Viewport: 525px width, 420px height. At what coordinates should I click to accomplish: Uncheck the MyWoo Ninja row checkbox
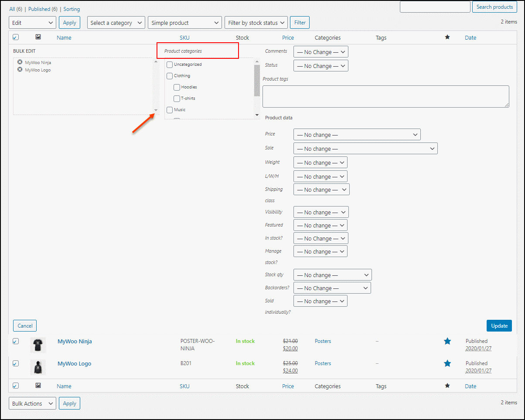click(x=16, y=341)
